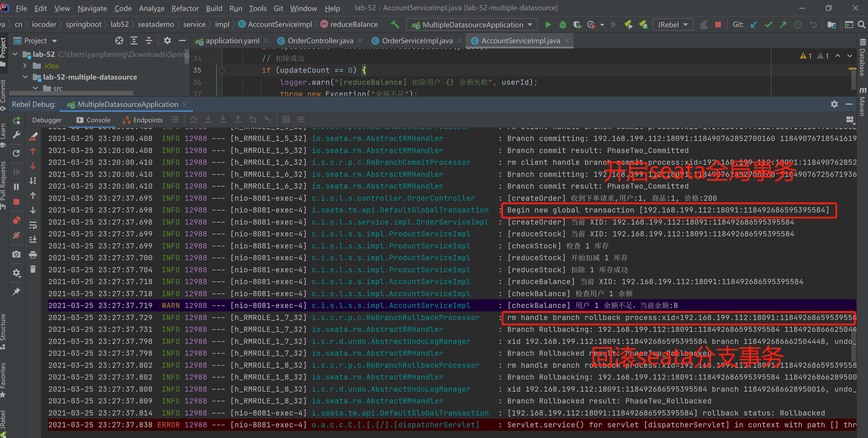Take thread dump camera icon
Image resolution: width=868 pixels, height=438 pixels.
[x=16, y=254]
